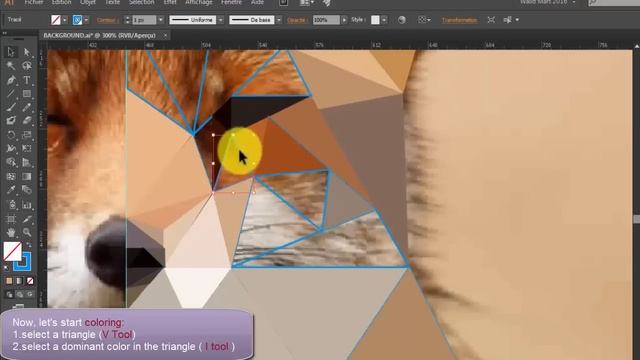
Task: Select the Symbol Sprayer tool
Action: 11,204
